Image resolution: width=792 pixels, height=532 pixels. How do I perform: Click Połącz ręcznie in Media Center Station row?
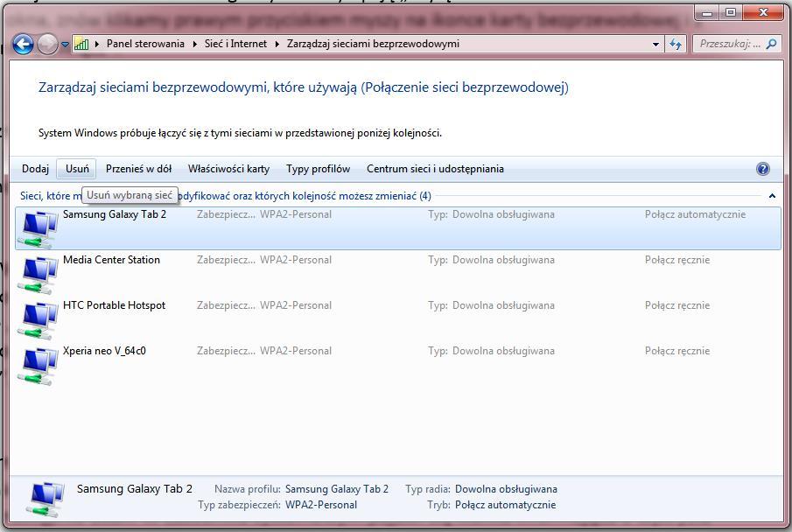(677, 260)
